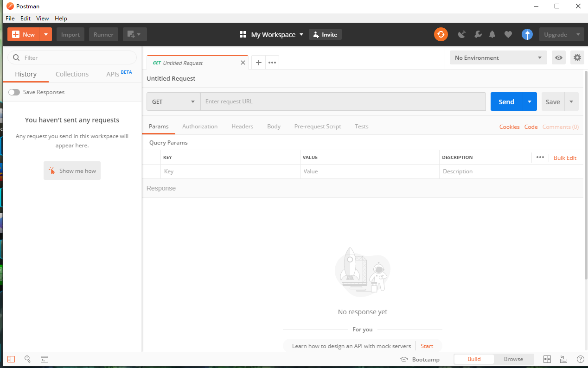The height and width of the screenshot is (368, 588).
Task: Switch to the Authorization tab
Action: point(200,126)
